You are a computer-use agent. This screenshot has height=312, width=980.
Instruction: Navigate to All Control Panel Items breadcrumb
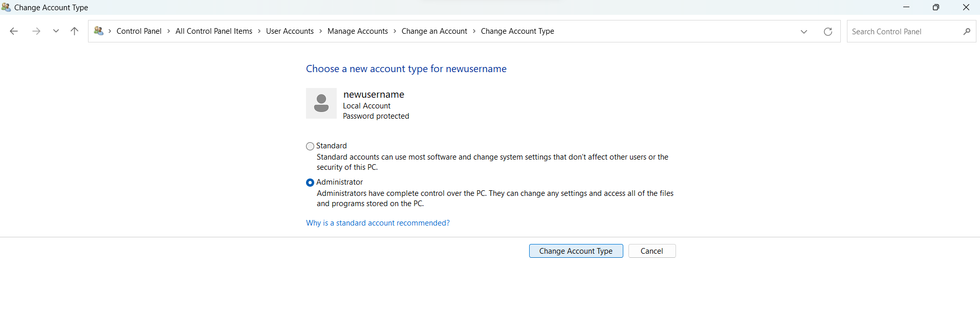point(213,31)
